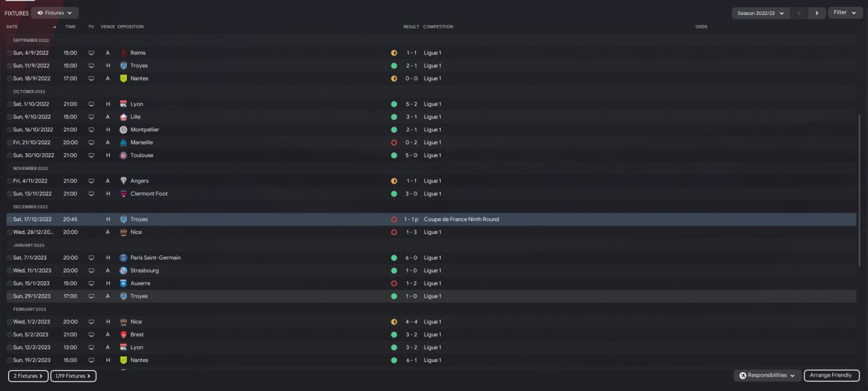868x391 pixels.
Task: Click the Arrange Friendly button
Action: tap(831, 375)
